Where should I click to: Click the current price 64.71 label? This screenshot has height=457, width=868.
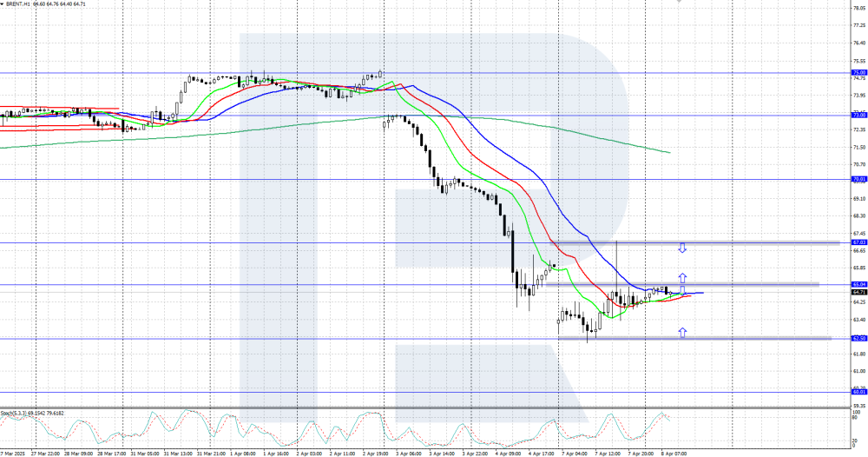click(859, 293)
